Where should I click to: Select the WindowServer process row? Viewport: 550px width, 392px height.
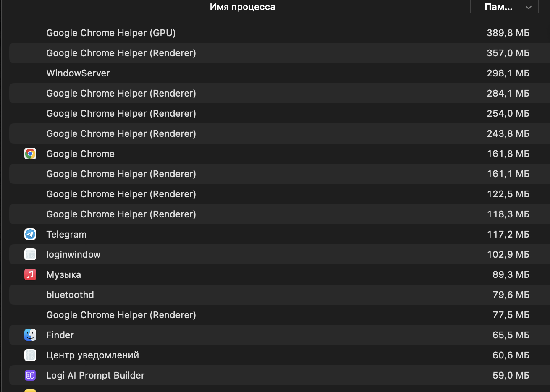coord(280,73)
